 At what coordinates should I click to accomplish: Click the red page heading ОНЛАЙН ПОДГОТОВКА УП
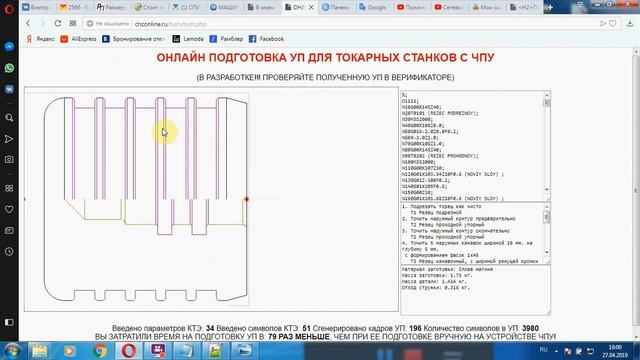pos(325,58)
